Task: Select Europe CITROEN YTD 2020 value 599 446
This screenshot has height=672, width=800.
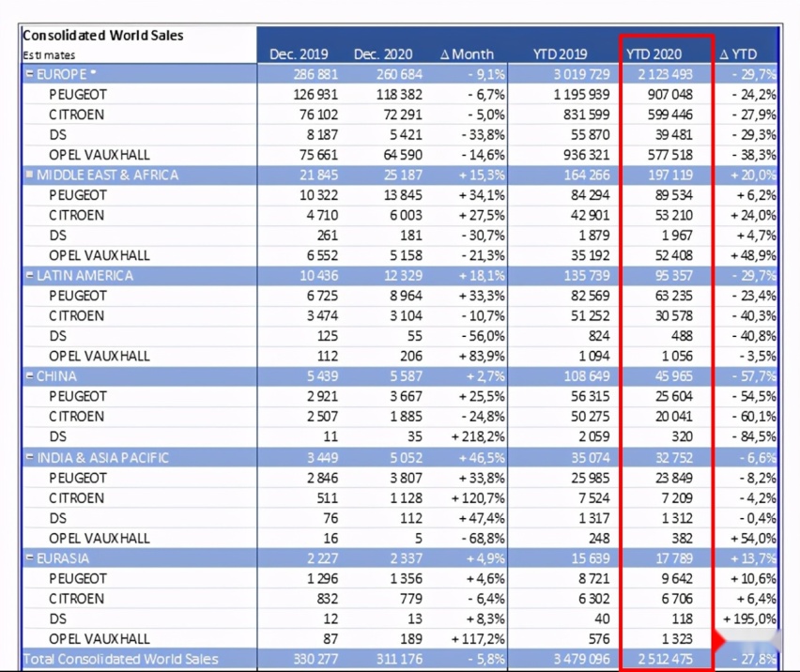Action: click(669, 115)
